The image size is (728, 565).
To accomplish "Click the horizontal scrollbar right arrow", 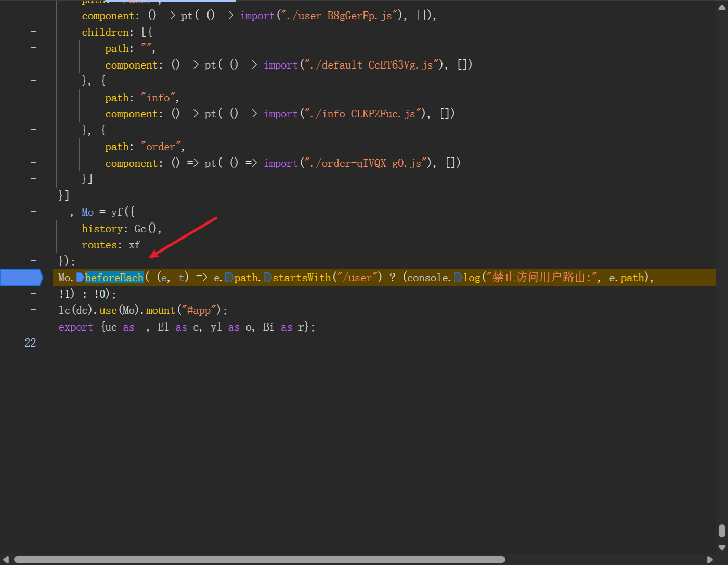I will pyautogui.click(x=710, y=559).
